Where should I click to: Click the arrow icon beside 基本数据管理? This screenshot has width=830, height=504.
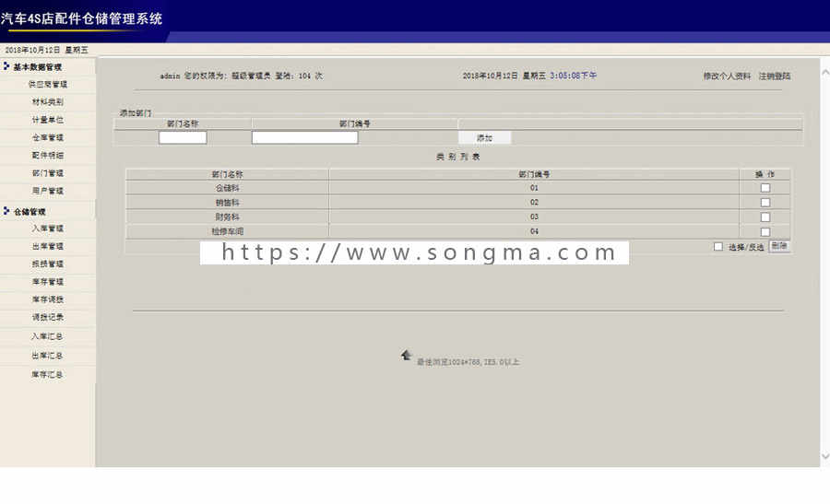click(x=6, y=66)
